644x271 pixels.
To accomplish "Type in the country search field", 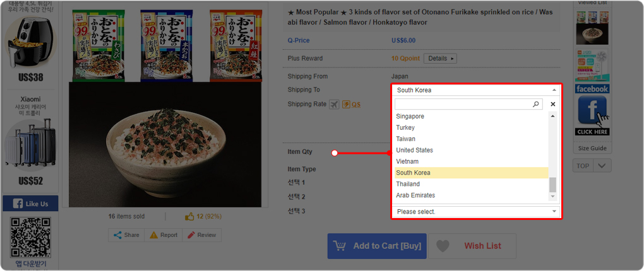I will point(463,104).
